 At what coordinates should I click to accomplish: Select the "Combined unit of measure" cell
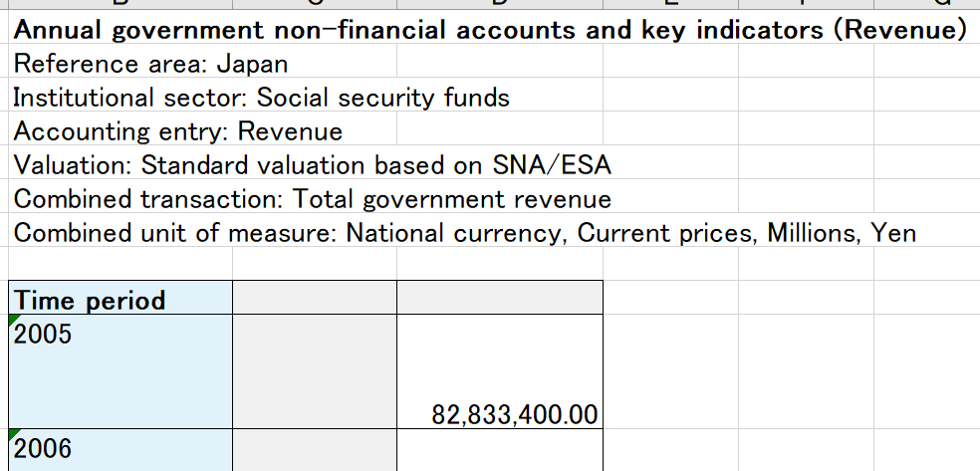click(x=464, y=233)
